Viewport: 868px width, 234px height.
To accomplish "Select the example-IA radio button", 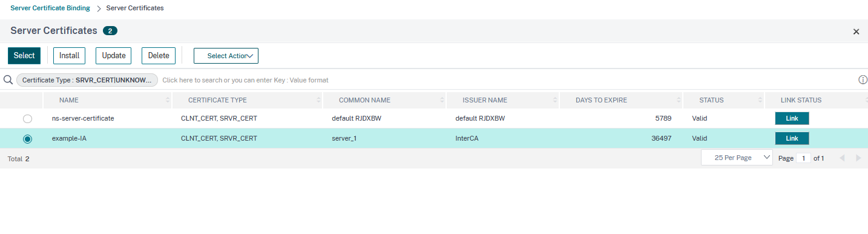I will click(x=27, y=139).
